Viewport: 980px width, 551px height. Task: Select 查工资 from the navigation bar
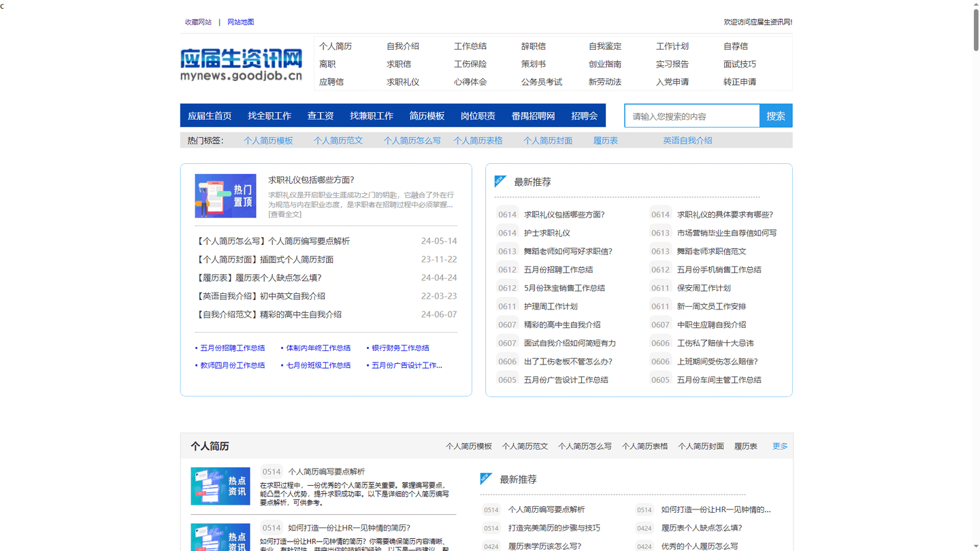pos(321,116)
